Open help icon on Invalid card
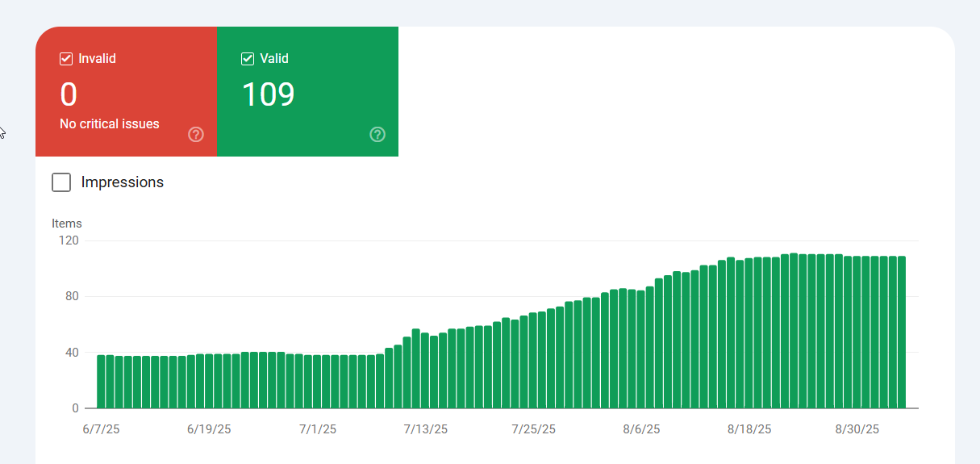 click(x=196, y=134)
